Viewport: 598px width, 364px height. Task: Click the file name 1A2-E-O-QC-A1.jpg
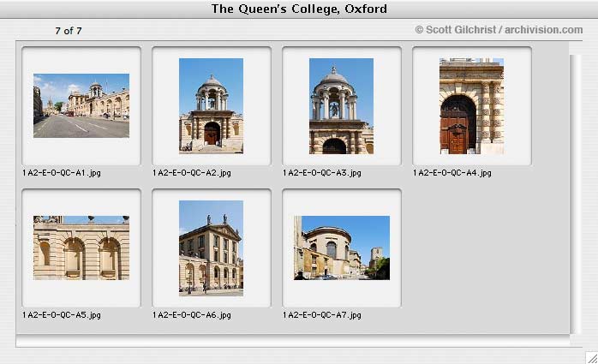[x=62, y=173]
